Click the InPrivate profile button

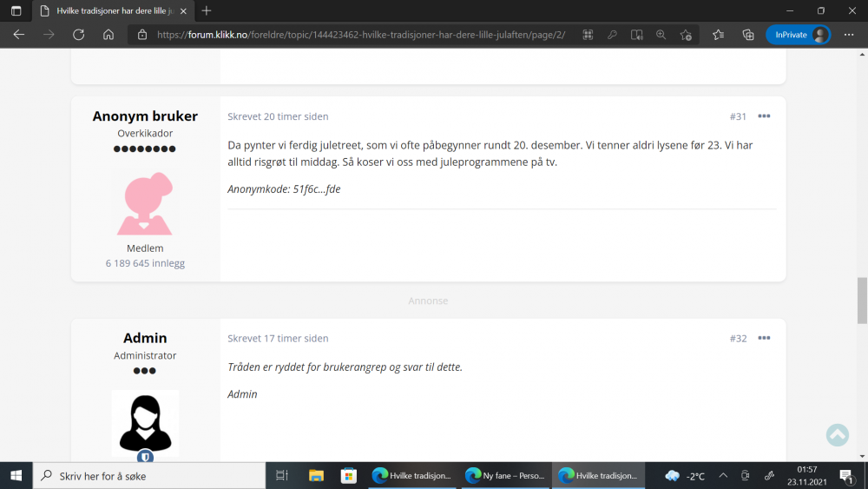(798, 35)
